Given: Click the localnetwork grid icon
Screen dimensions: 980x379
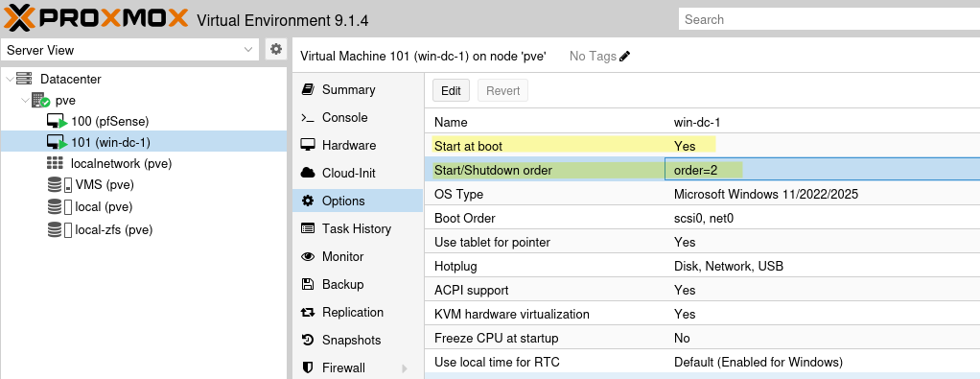Looking at the screenshot, I should pos(55,164).
